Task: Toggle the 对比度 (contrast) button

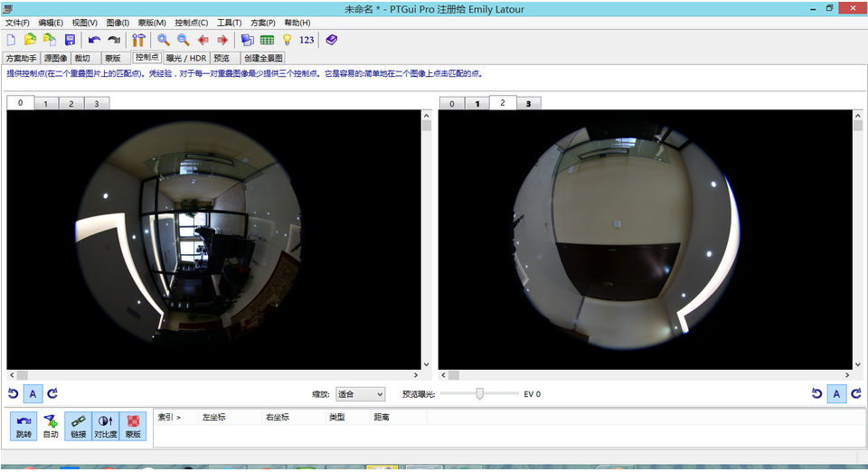Action: coord(105,426)
